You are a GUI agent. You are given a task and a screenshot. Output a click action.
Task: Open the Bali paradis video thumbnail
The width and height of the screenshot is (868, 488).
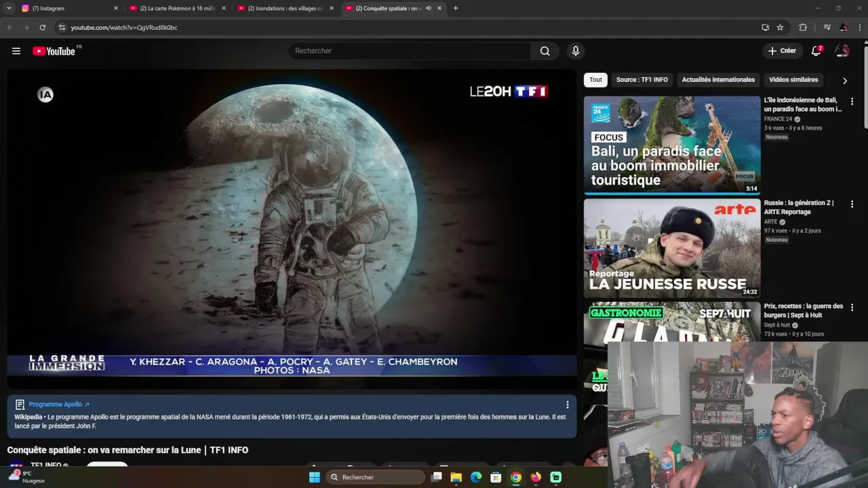click(x=672, y=145)
